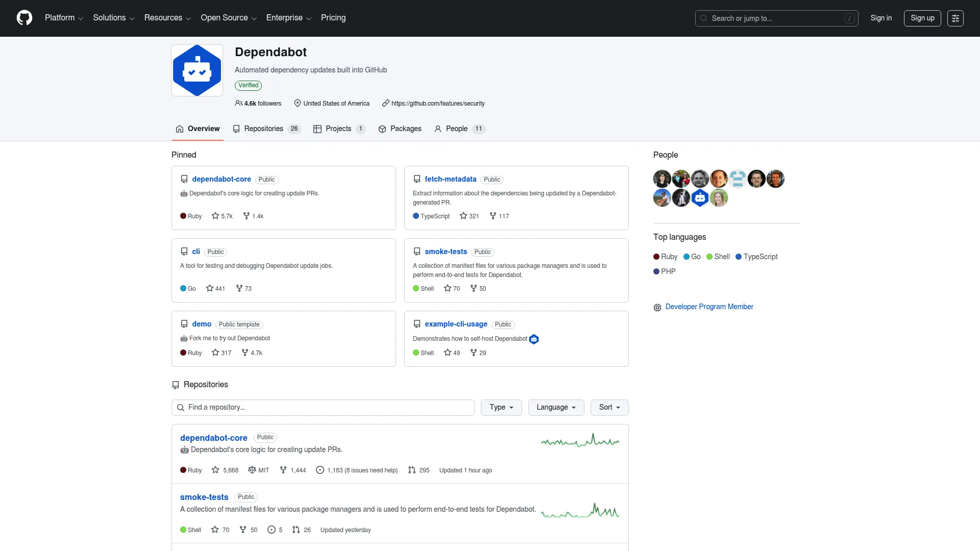Go to Pricing page
980x551 pixels.
tap(333, 18)
